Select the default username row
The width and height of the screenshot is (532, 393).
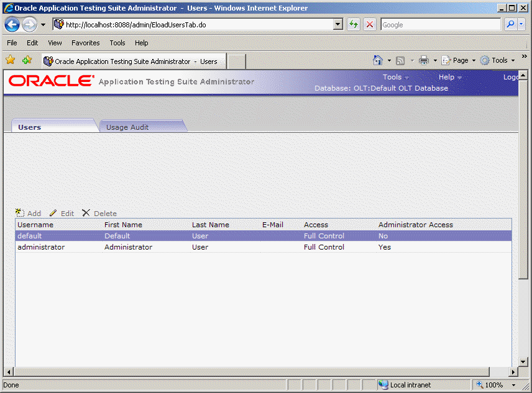point(264,236)
